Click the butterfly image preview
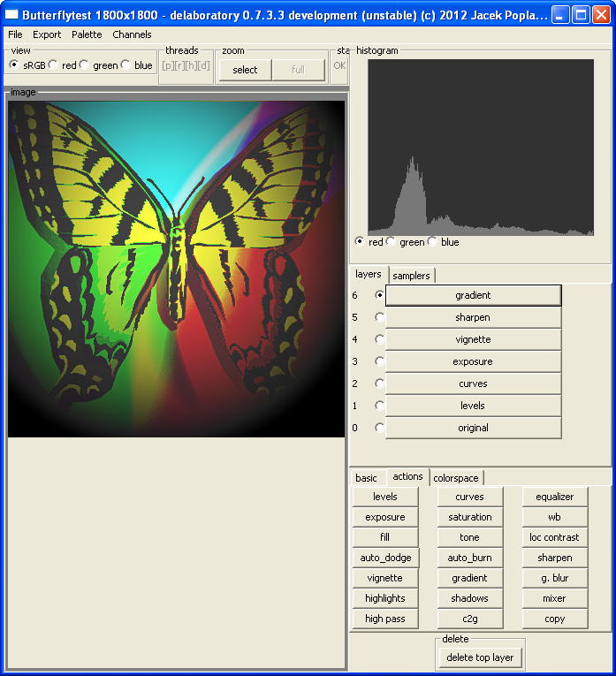This screenshot has width=616, height=676. point(176,269)
